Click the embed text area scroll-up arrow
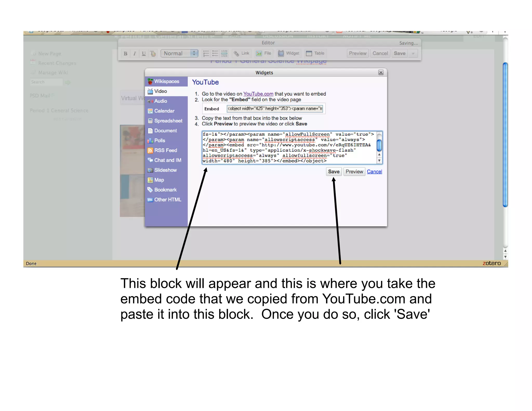The width and height of the screenshot is (532, 411). (379, 155)
